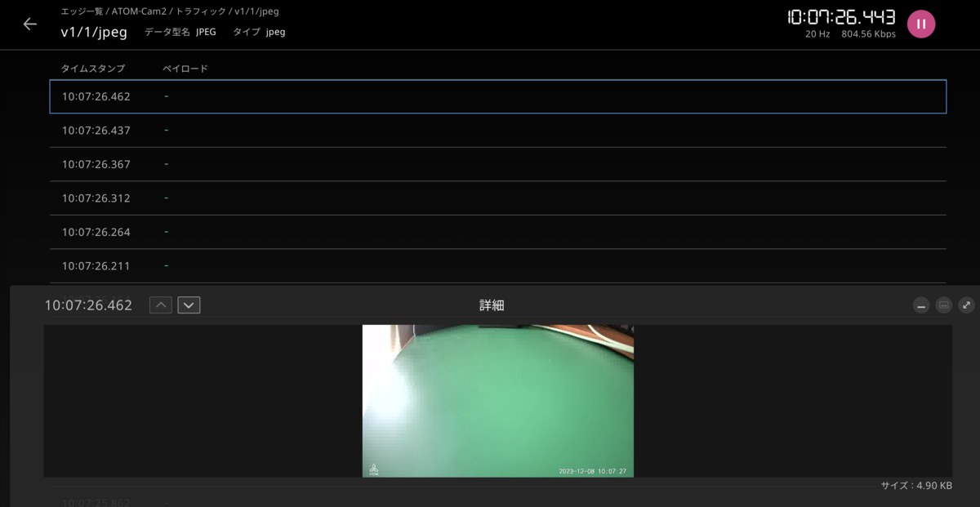Click the 10:07:26.443 clock display
The width and height of the screenshot is (980, 507).
coord(841,17)
